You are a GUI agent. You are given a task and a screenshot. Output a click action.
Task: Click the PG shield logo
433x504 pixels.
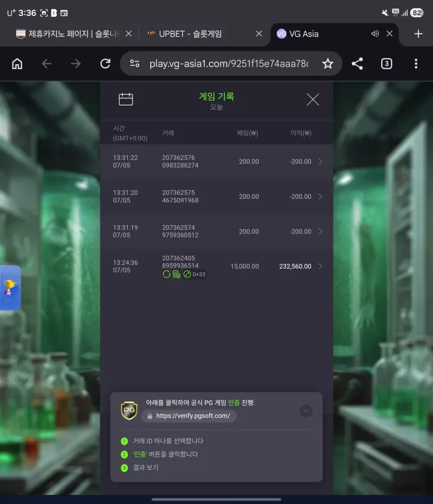click(129, 410)
